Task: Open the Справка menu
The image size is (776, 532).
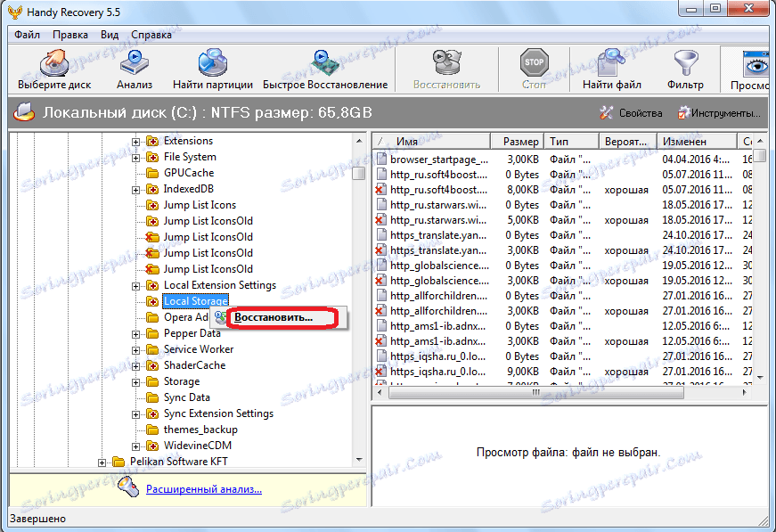Action: [151, 35]
